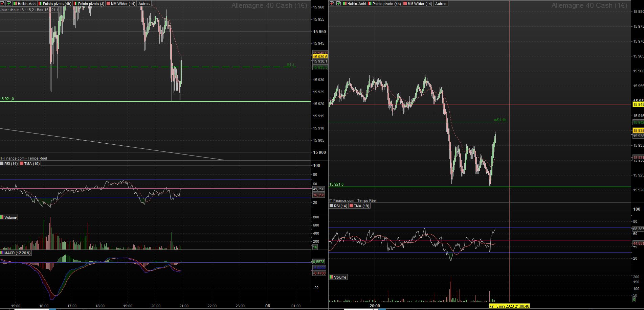The height and width of the screenshot is (310, 644).
Task: Click the Points pivots (J) color swatch
Action: click(x=75, y=4)
